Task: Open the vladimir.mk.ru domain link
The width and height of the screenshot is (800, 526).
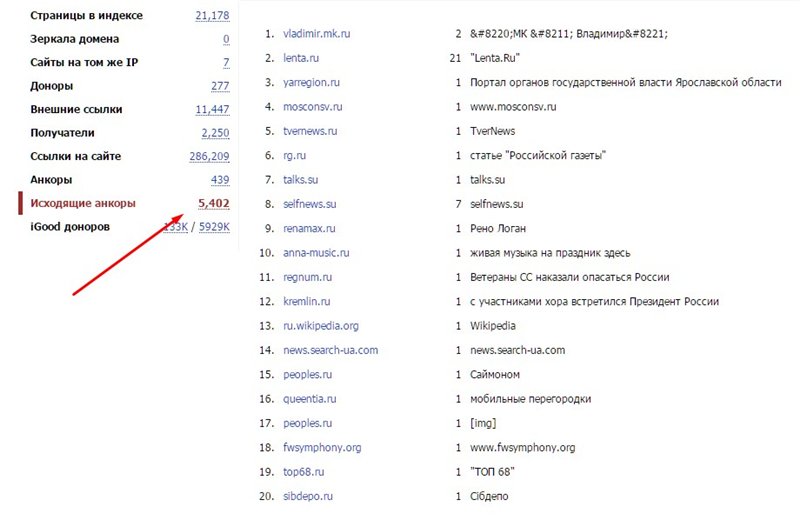Action: 317,34
